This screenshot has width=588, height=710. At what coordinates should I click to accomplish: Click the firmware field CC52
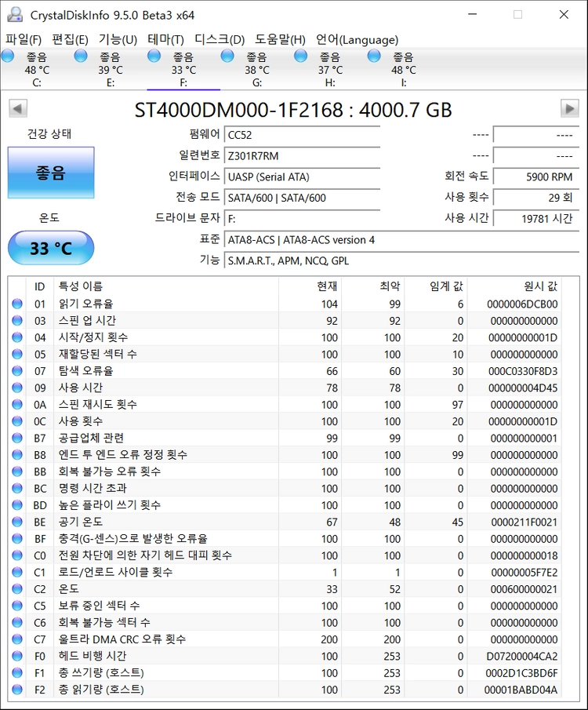click(x=302, y=135)
